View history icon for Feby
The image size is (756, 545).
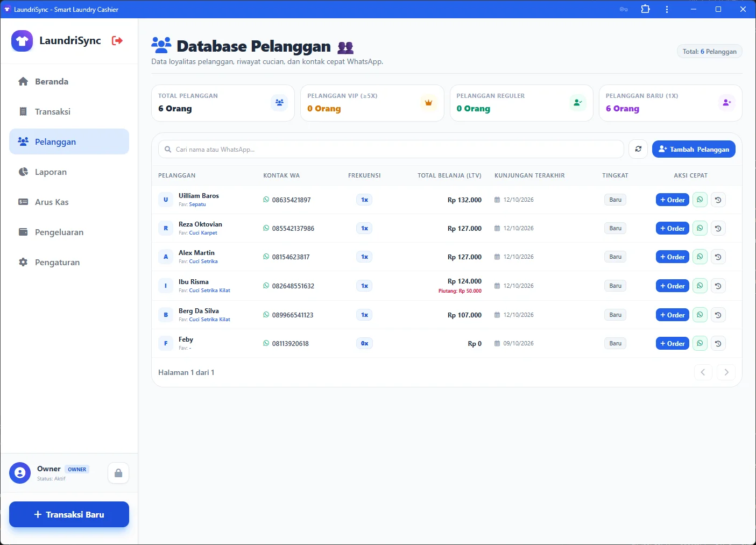click(x=718, y=343)
